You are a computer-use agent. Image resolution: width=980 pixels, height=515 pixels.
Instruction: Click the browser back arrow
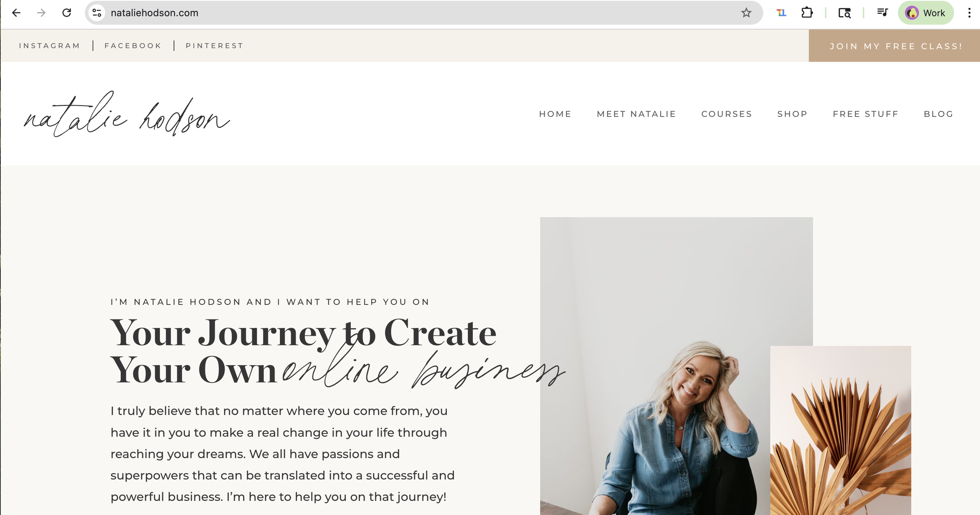tap(16, 13)
